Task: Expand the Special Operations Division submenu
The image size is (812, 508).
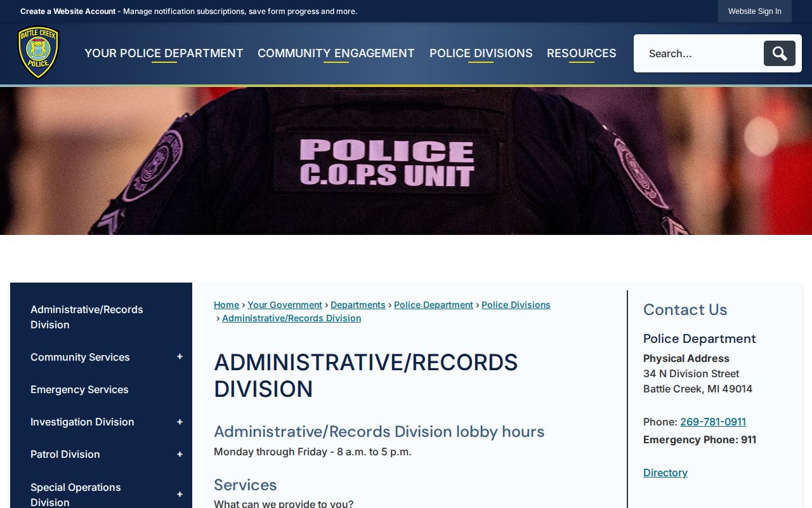Action: (x=180, y=495)
